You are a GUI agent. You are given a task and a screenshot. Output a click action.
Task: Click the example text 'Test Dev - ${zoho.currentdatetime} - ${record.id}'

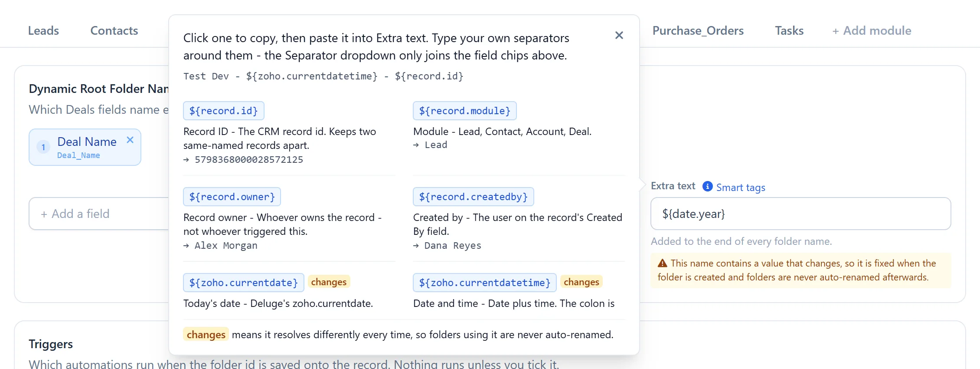pyautogui.click(x=323, y=76)
